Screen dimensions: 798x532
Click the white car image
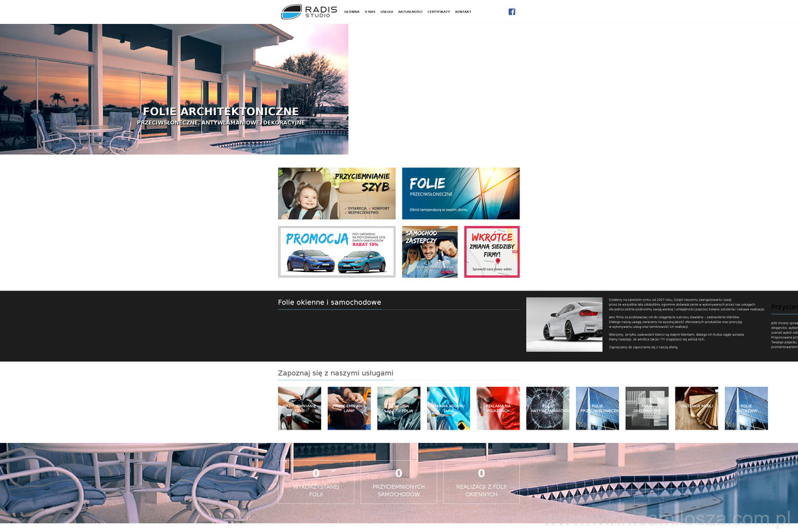pos(564,325)
